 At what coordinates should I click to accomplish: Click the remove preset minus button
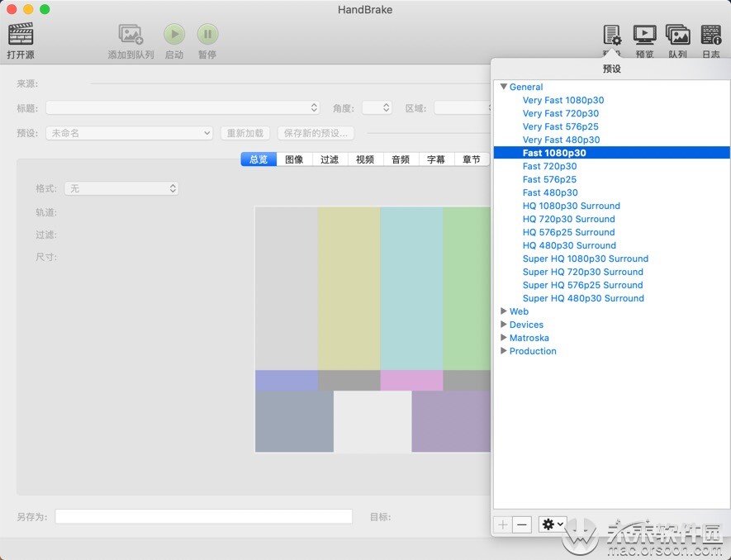click(x=521, y=524)
